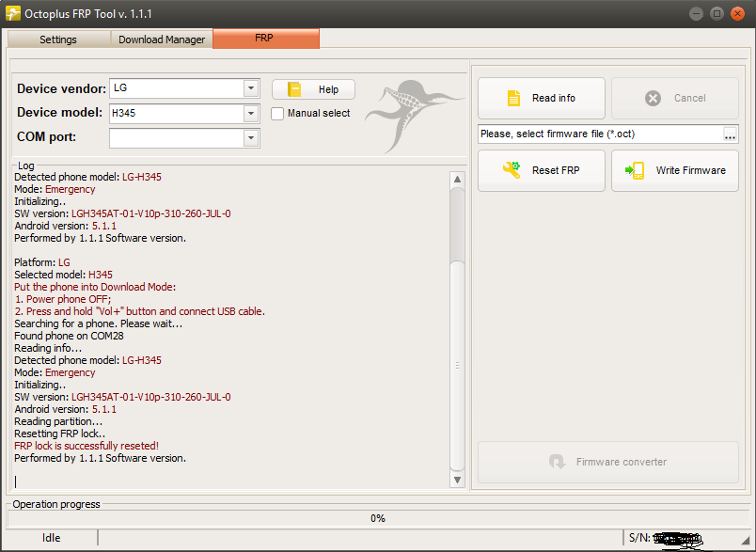Click 'Put the phone into Download Mode:' line
Screen dimensions: 756x552
click(x=95, y=287)
